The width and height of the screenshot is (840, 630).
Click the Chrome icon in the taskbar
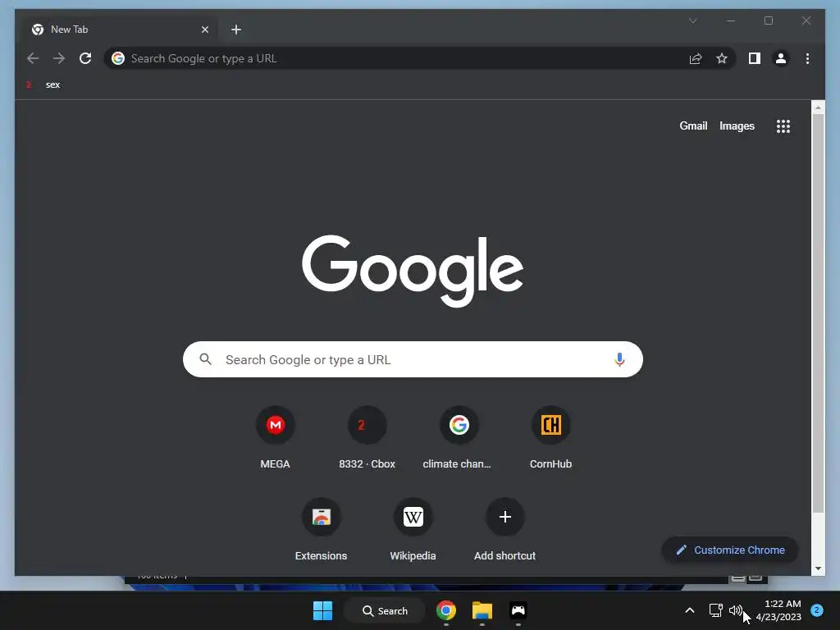click(446, 610)
